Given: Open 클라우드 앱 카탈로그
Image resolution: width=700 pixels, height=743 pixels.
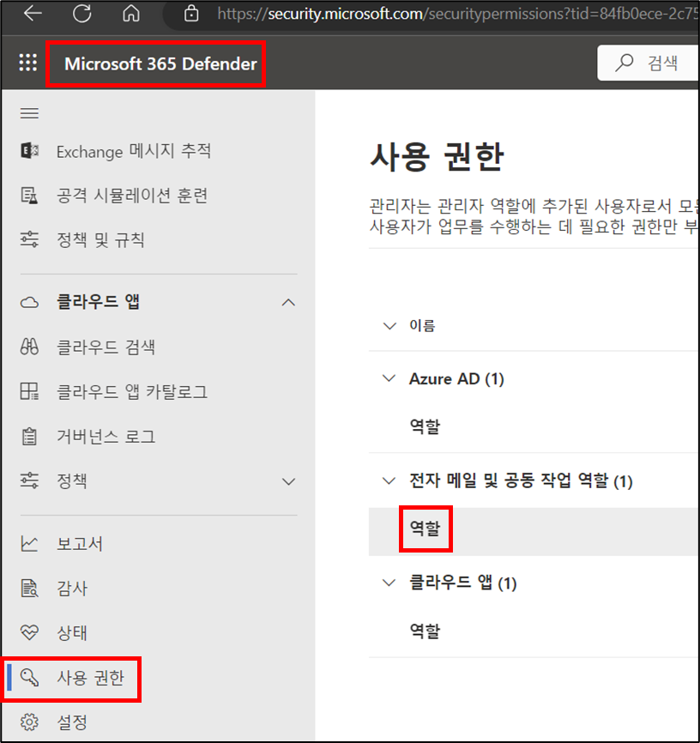Looking at the screenshot, I should (132, 391).
